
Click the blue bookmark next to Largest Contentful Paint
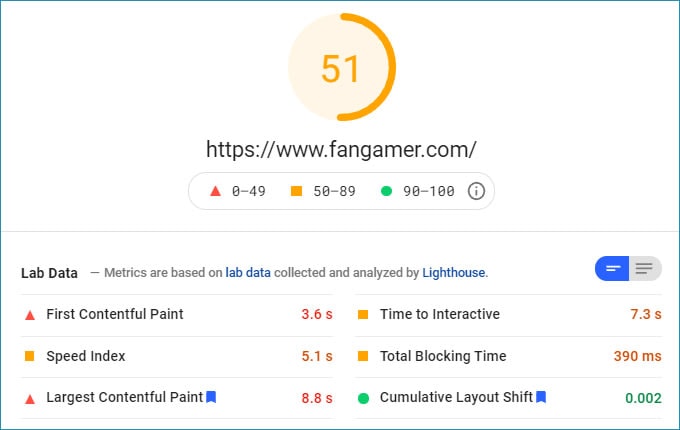[x=211, y=397]
